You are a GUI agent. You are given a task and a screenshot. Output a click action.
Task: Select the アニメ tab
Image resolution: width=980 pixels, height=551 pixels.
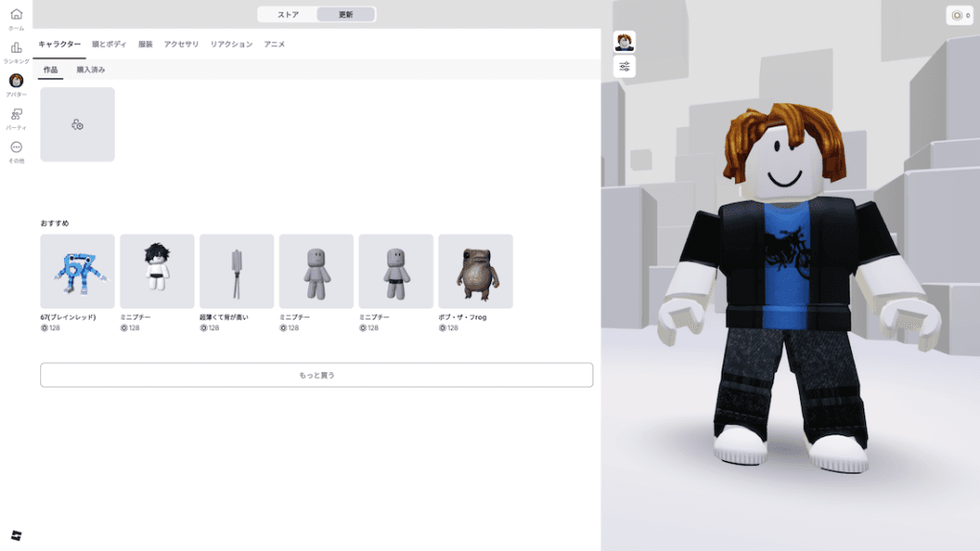(x=275, y=44)
